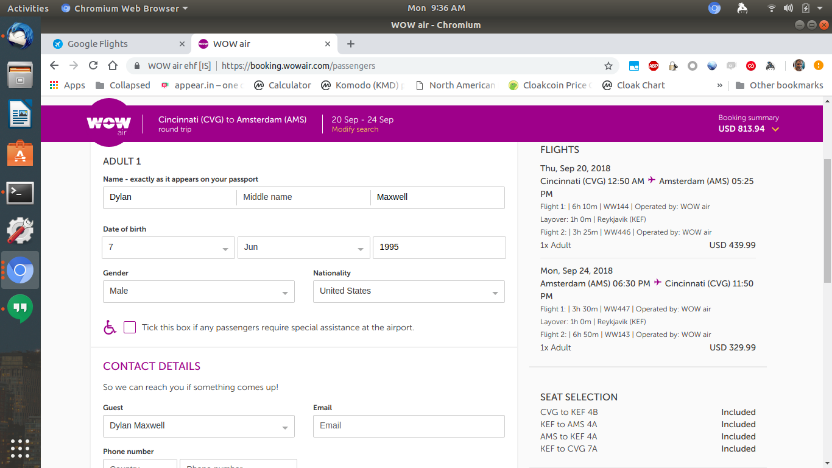Open the Terminal dock icon
The image size is (832, 468).
click(20, 193)
